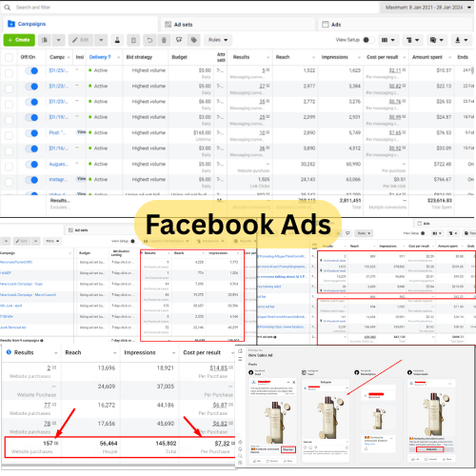
Task: Tick the select-all checkbox in the table header
Action: (9, 57)
